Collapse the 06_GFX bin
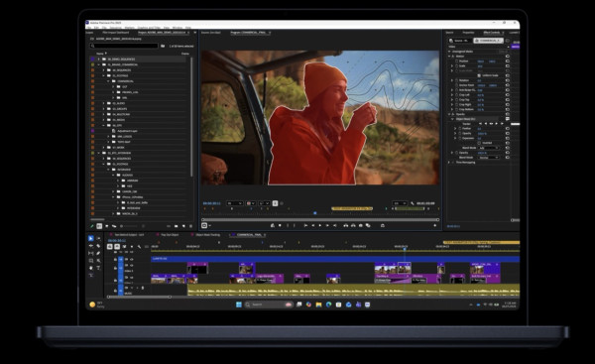This screenshot has height=364, width=595. pyautogui.click(x=103, y=125)
